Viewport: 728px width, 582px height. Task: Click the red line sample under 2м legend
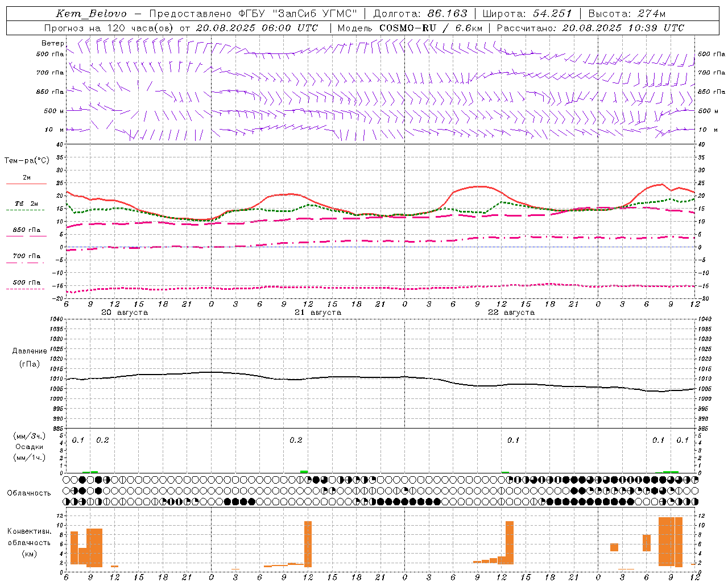point(26,184)
